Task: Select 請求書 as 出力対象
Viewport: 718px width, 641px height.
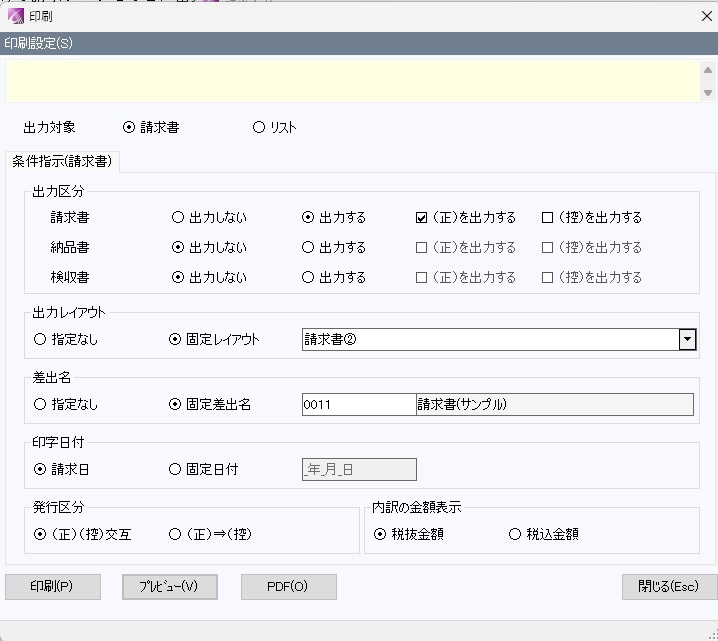Action: point(151,127)
